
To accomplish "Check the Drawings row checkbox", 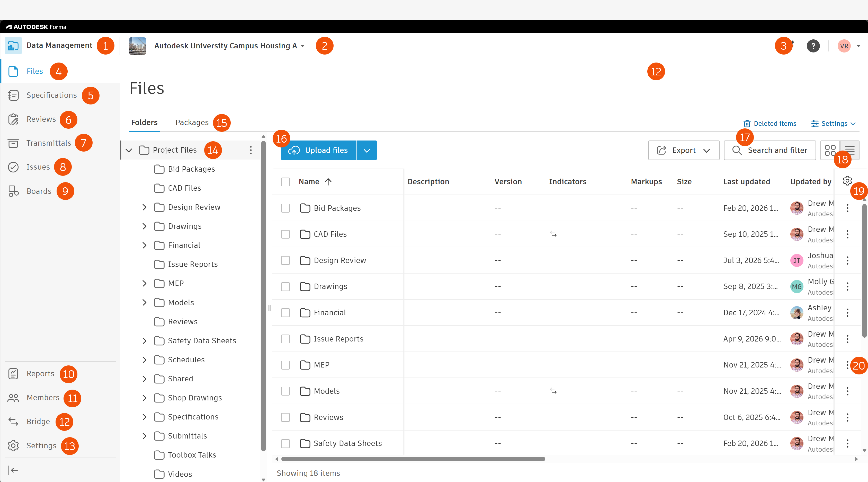I will tap(285, 286).
